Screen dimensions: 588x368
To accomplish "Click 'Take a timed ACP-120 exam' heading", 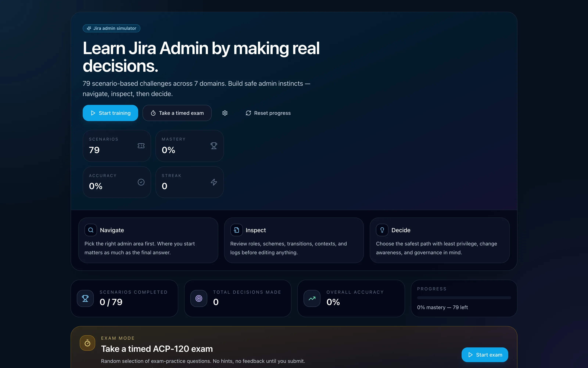I will click(157, 349).
